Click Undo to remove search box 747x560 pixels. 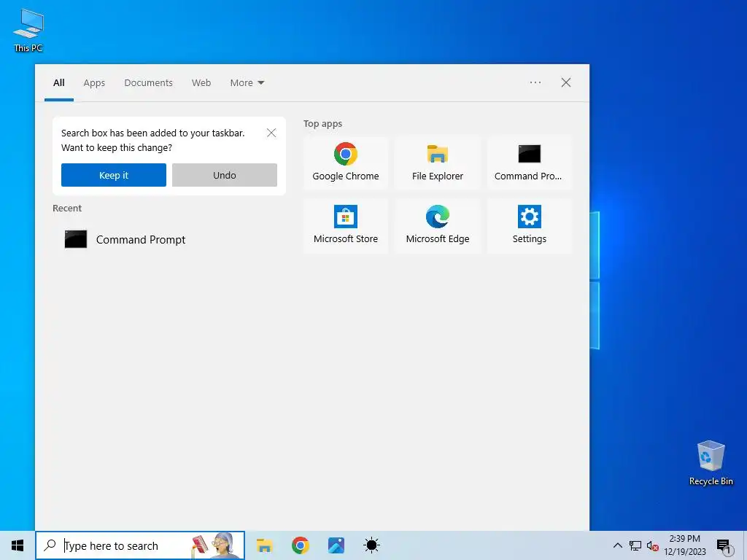click(x=225, y=175)
